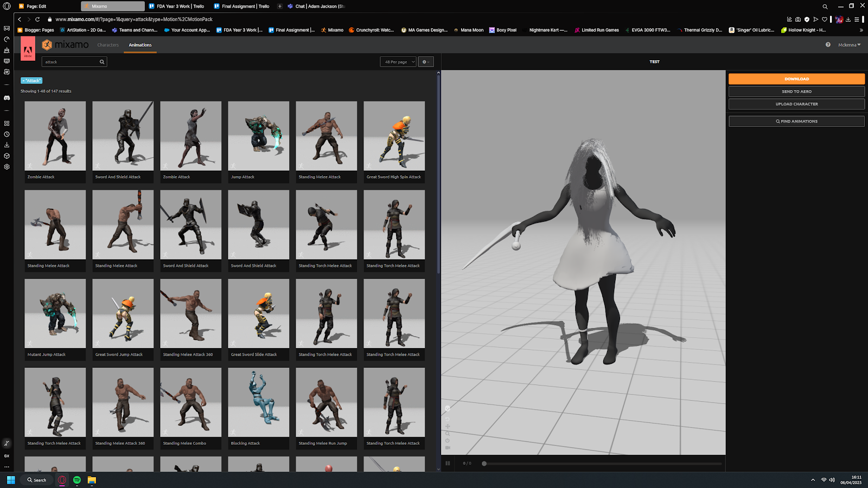Click the browser tab search magnifier icon
868x488 pixels.
pyautogui.click(x=825, y=7)
